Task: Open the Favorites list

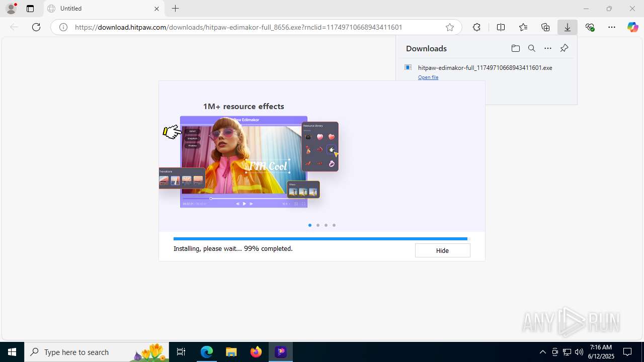Action: coord(523,27)
